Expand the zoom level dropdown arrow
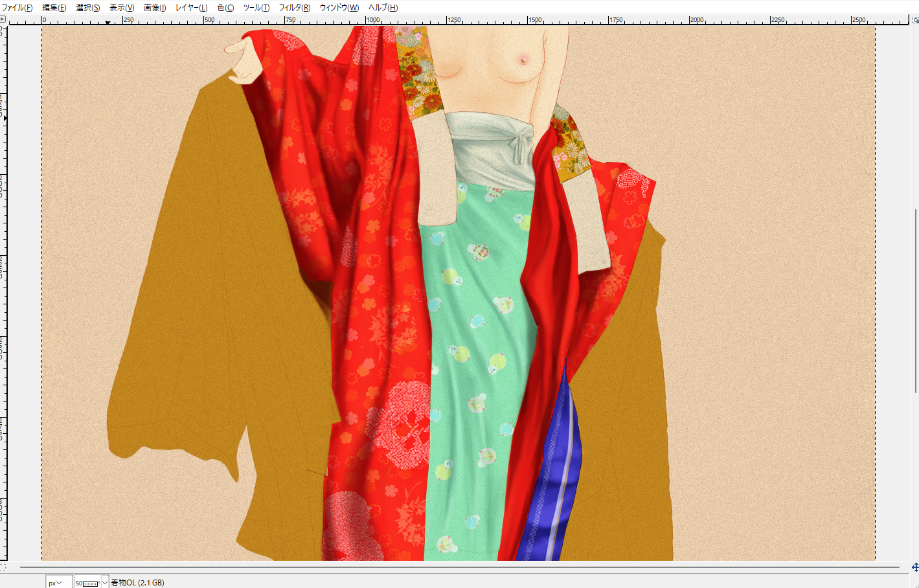This screenshot has height=588, width=919. click(105, 582)
